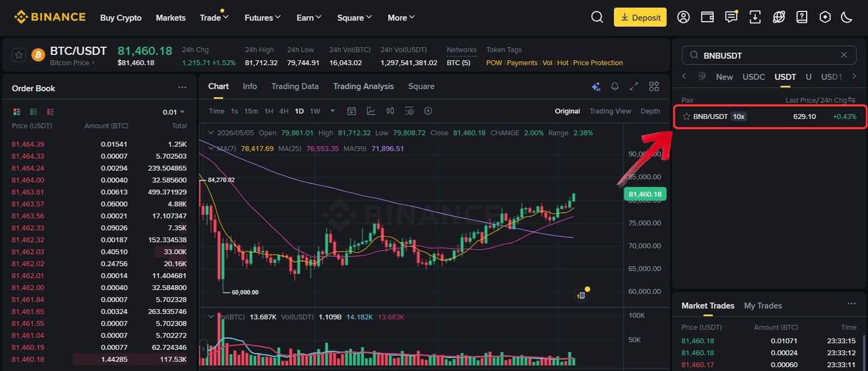Viewport: 868px width, 371px height.
Task: Click the Bitcoin coin logo
Action: pyautogui.click(x=38, y=55)
